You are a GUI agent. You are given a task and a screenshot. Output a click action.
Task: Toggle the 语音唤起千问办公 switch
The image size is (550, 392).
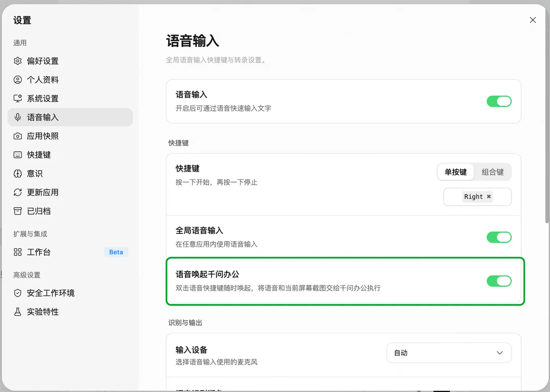click(499, 281)
